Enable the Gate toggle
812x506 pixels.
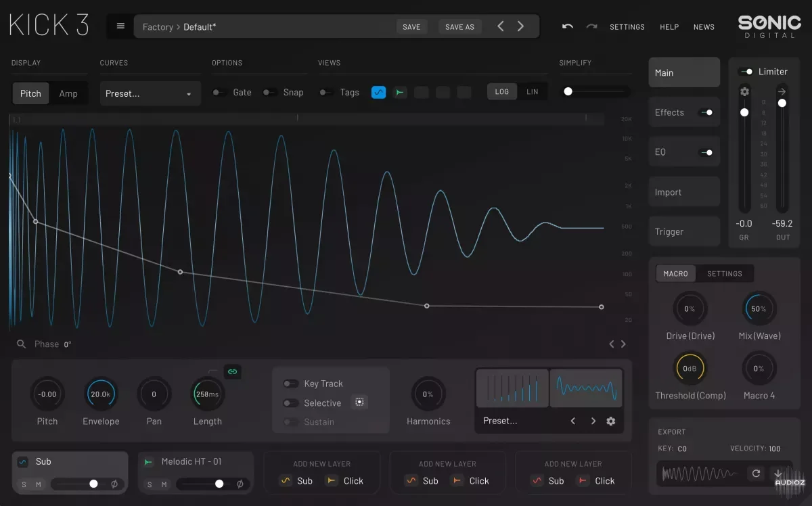pyautogui.click(x=219, y=93)
